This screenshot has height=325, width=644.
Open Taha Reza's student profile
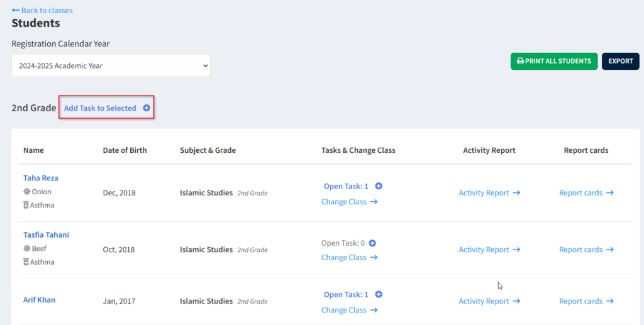coord(41,178)
